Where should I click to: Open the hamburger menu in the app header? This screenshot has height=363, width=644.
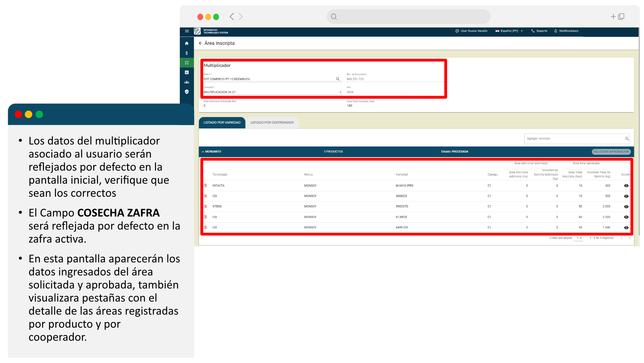[187, 31]
